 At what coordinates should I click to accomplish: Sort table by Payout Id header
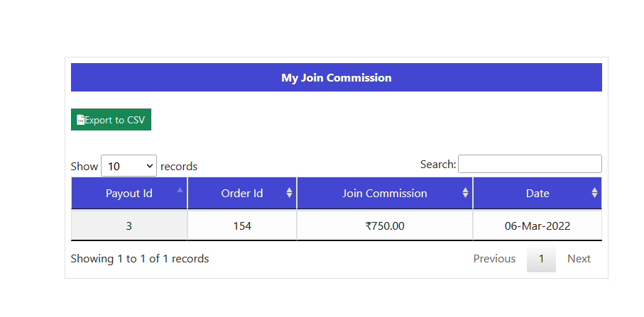129,193
